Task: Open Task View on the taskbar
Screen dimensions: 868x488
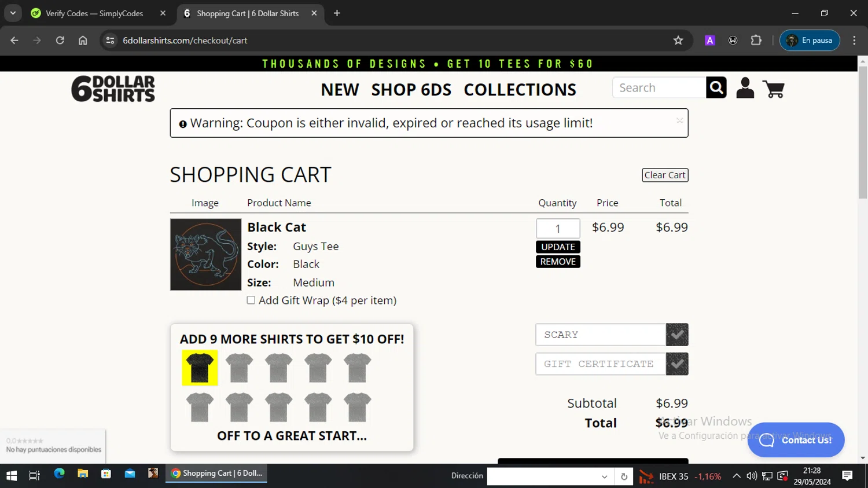Action: pyautogui.click(x=35, y=475)
